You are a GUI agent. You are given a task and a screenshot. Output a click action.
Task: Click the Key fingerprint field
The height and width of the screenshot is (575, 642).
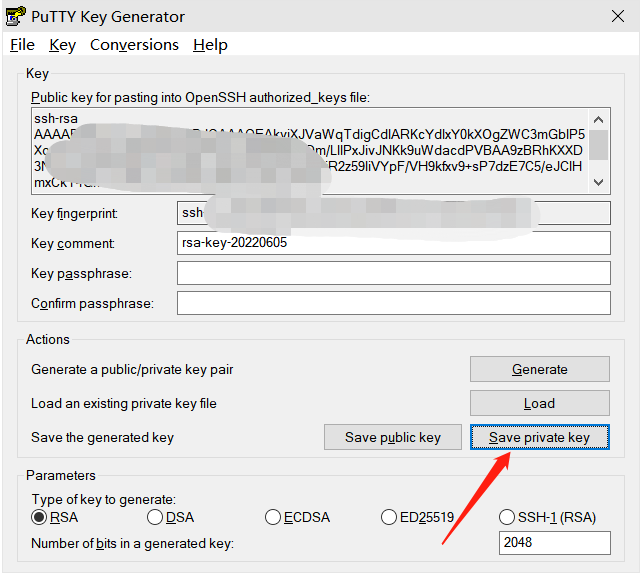[393, 213]
